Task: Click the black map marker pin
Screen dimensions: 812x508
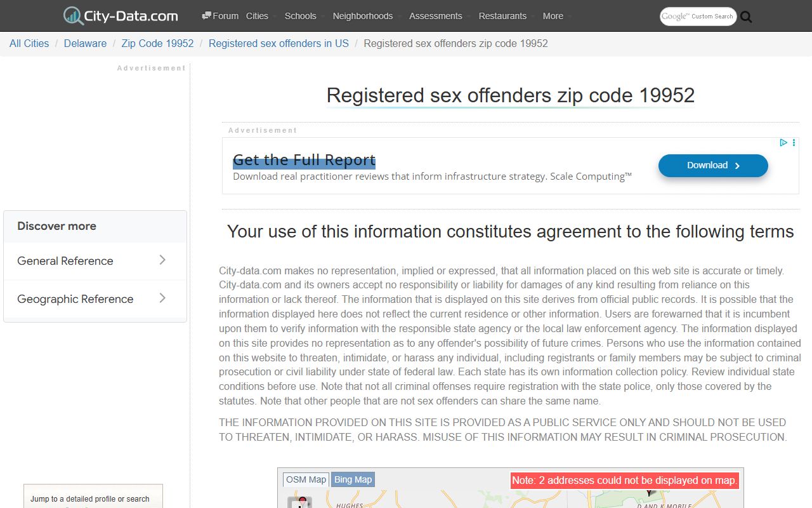Action: (650, 492)
